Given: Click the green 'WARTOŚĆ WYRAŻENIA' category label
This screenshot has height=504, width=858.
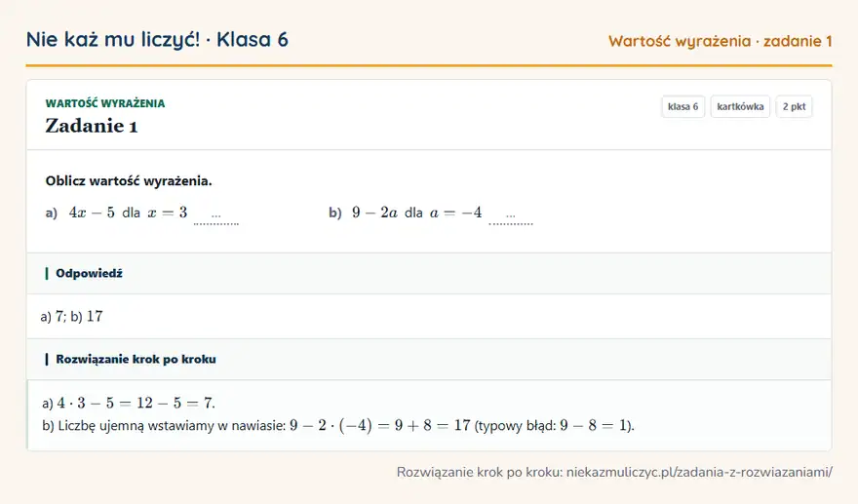Looking at the screenshot, I should pyautogui.click(x=105, y=103).
